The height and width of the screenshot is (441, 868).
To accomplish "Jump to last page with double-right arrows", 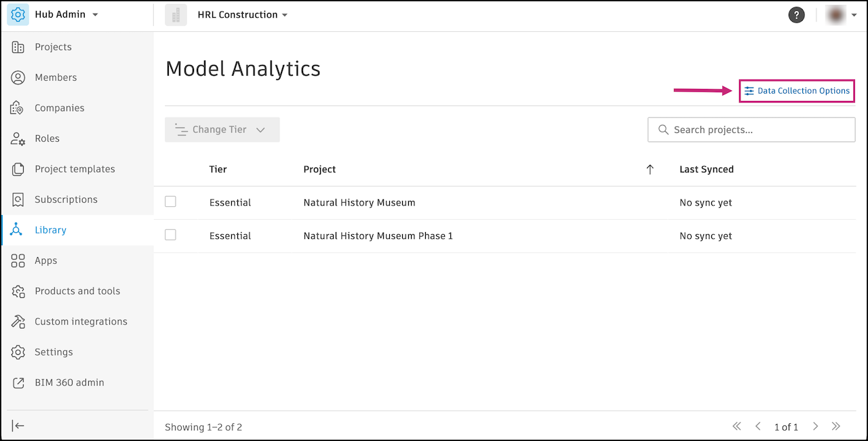I will [x=836, y=426].
